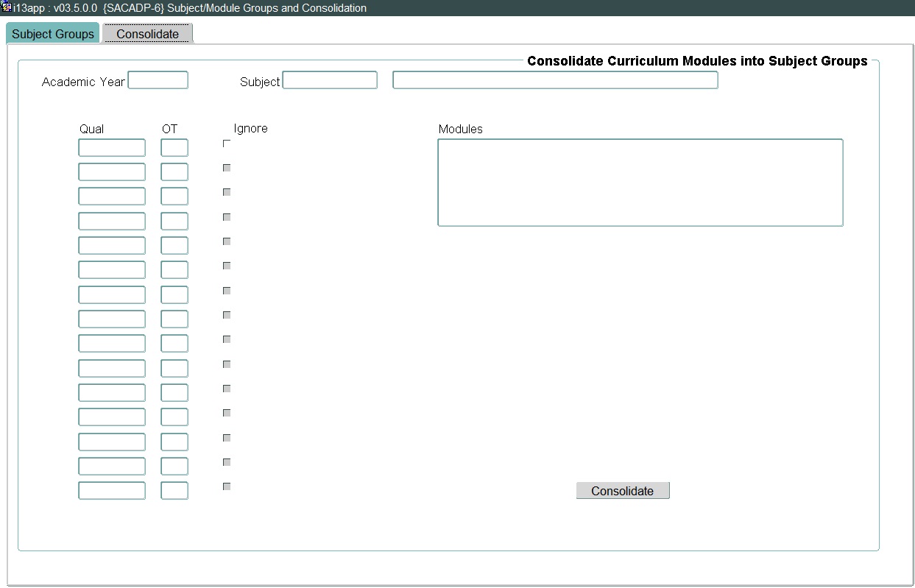Focus the second row OT field
This screenshot has width=915, height=588.
coord(174,172)
